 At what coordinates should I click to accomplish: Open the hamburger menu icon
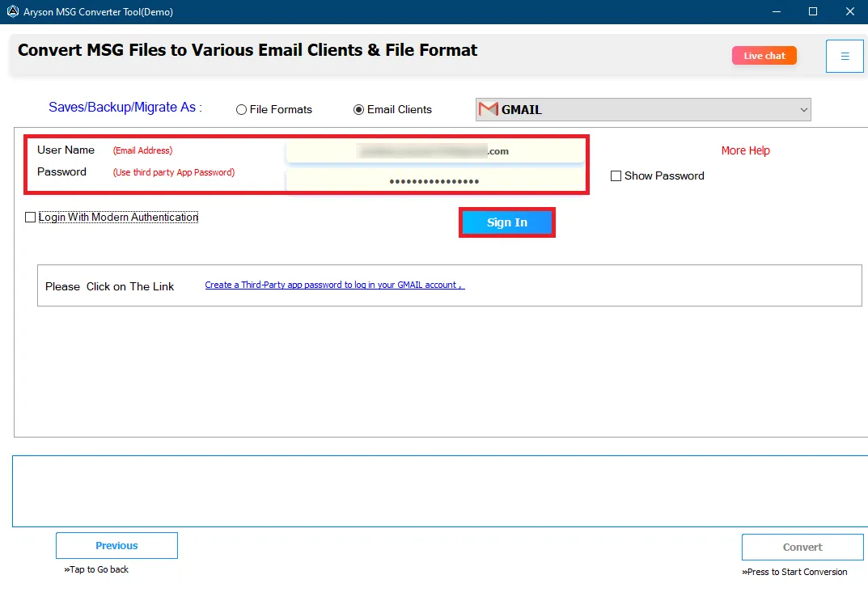pos(845,56)
